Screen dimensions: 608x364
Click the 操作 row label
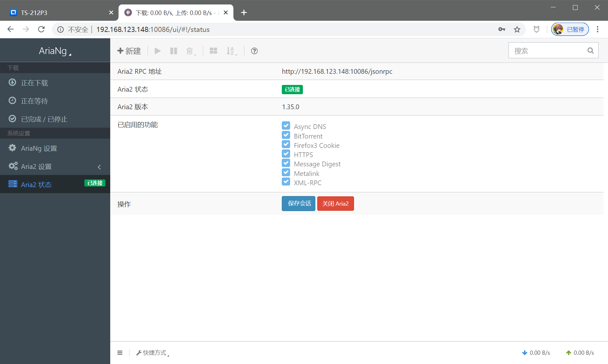coord(124,204)
